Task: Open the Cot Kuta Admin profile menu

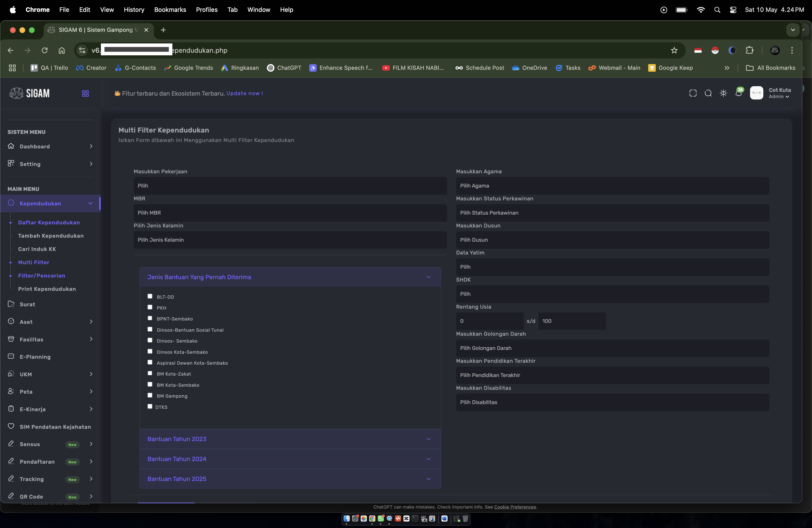Action: tap(779, 93)
